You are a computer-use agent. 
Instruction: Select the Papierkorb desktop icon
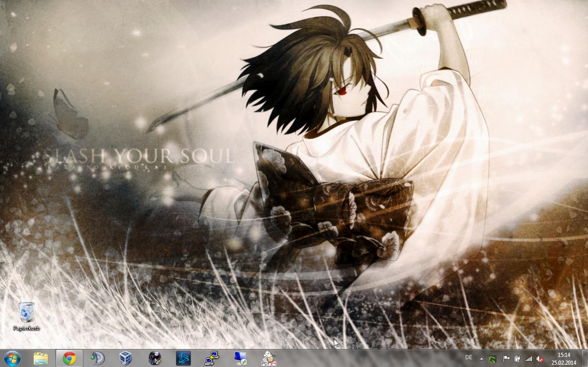click(x=27, y=316)
